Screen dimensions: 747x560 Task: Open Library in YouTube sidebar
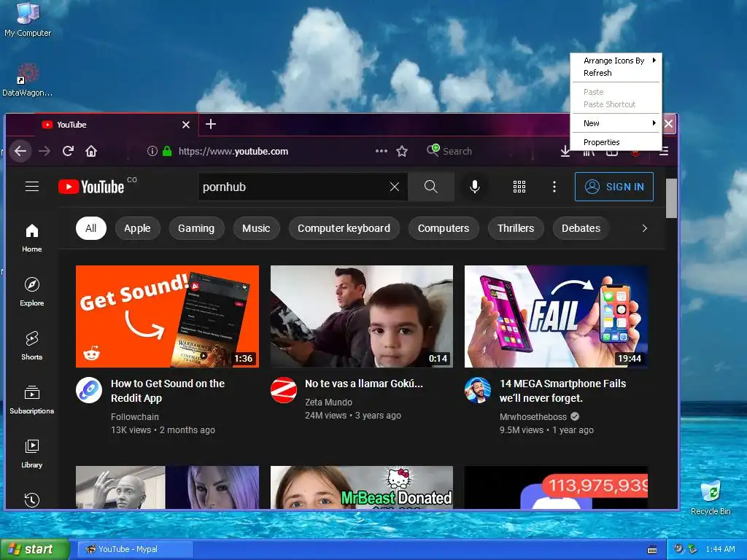(x=32, y=453)
